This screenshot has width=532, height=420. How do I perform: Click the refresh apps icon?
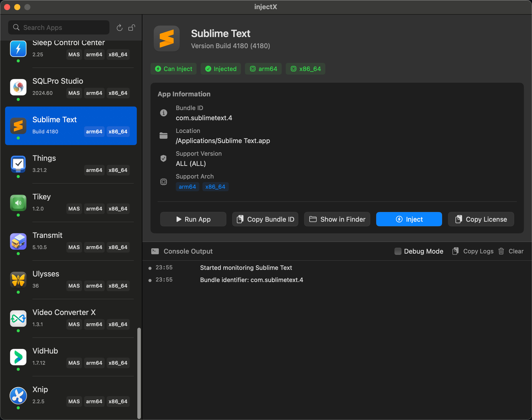coord(120,27)
